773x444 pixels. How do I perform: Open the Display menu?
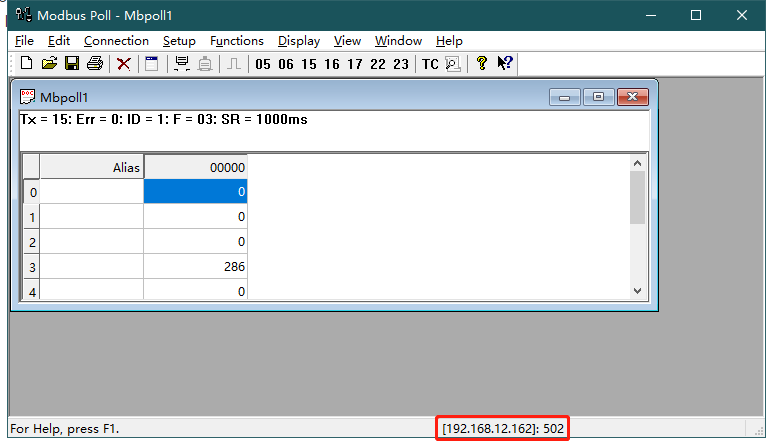[299, 41]
